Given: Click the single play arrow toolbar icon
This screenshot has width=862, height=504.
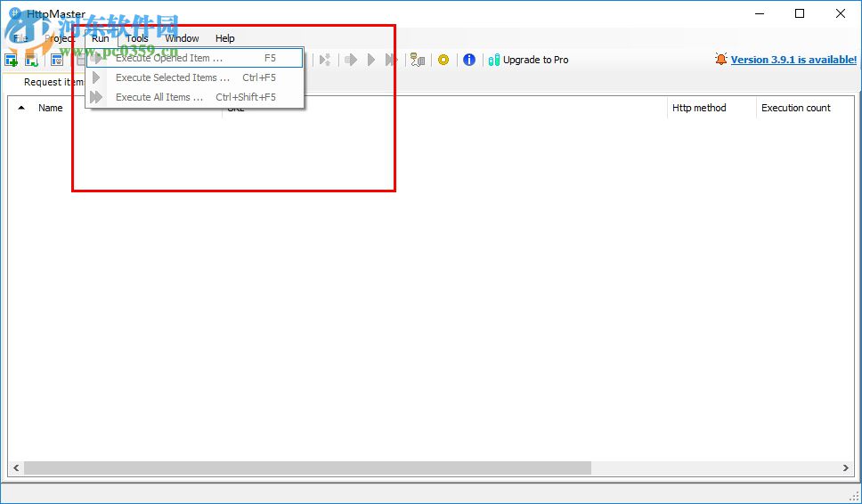Looking at the screenshot, I should pos(371,60).
